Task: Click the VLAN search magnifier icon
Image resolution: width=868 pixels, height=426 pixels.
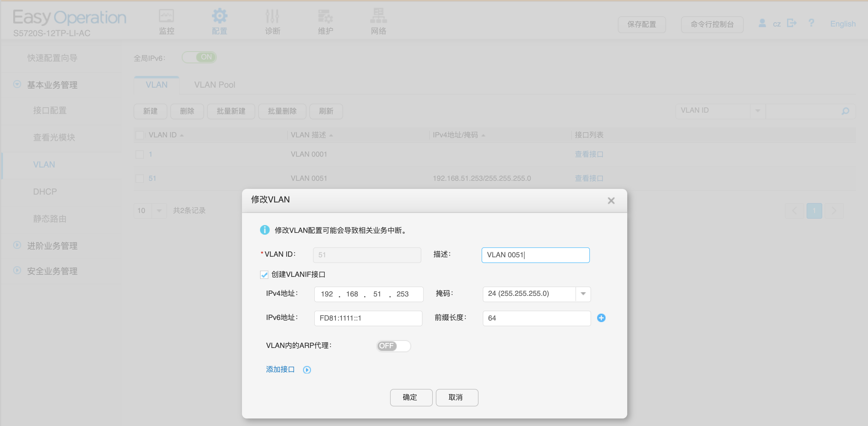Action: (x=845, y=111)
